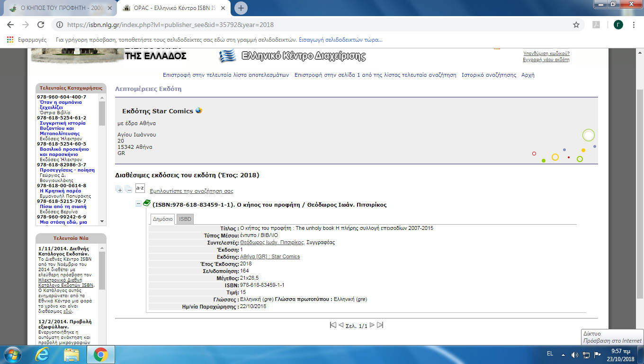
Task: Switch to the ISBD tab
Action: point(185,219)
